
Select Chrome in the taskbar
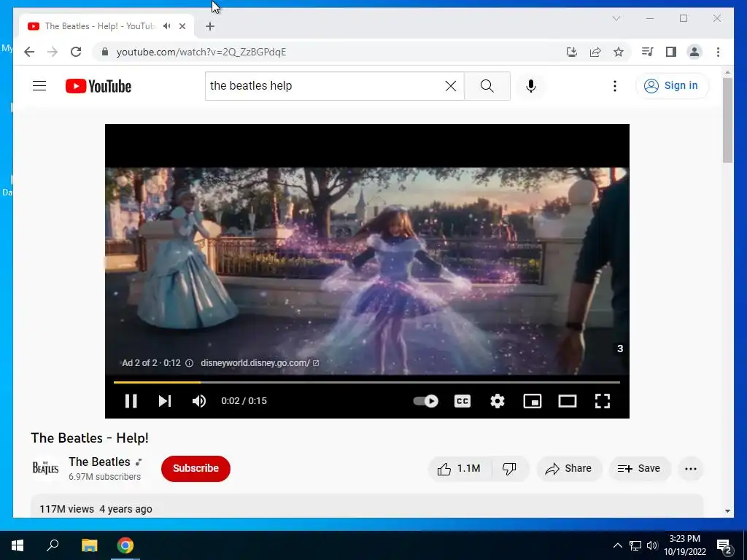tap(125, 545)
